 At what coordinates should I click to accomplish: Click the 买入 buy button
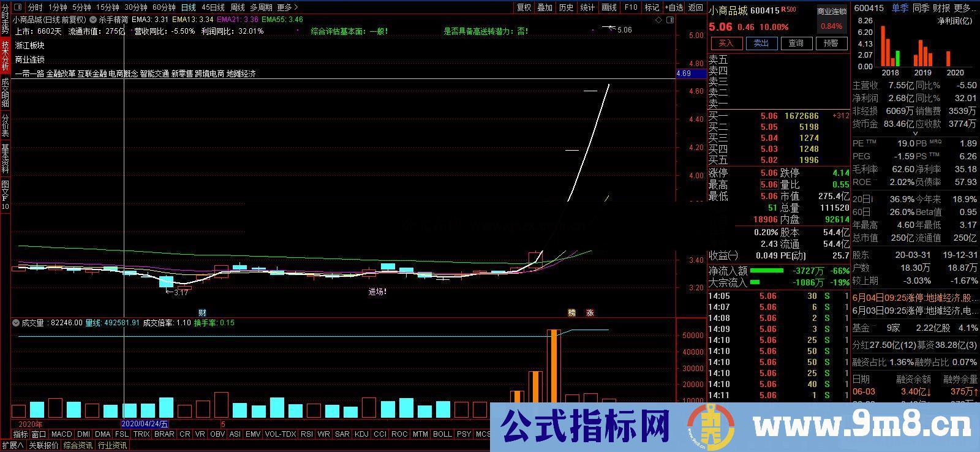[x=726, y=43]
